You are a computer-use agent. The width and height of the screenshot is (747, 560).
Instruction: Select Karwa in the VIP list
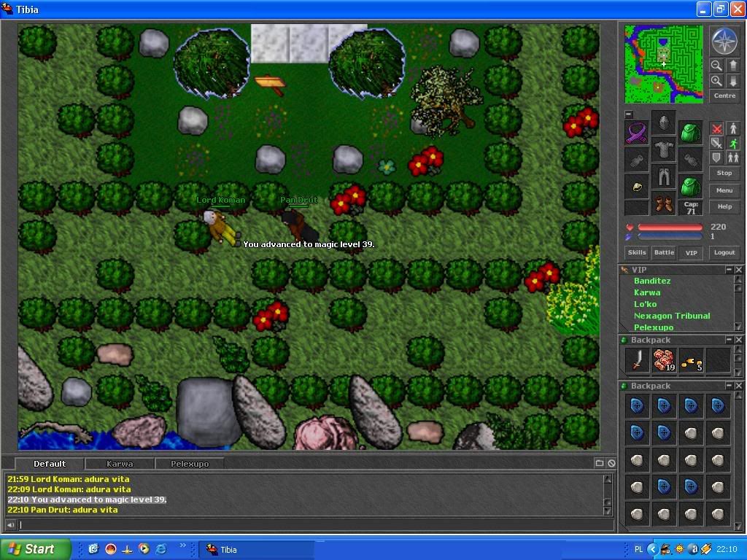pos(647,292)
